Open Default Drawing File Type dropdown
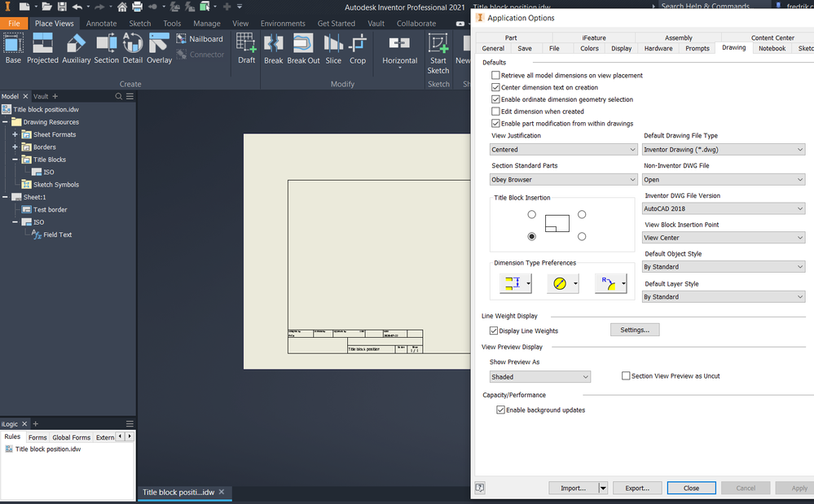The image size is (814, 504). [724, 149]
